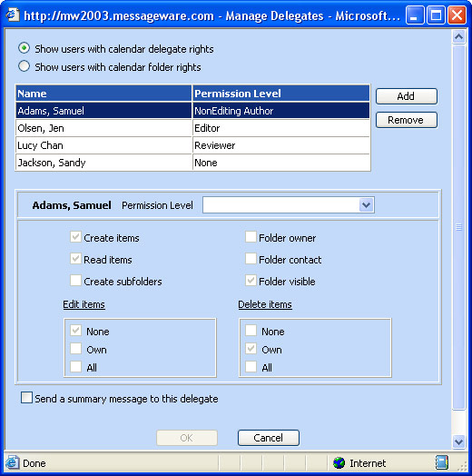Select the Adams, Samuel row
The image size is (472, 476).
click(x=193, y=111)
